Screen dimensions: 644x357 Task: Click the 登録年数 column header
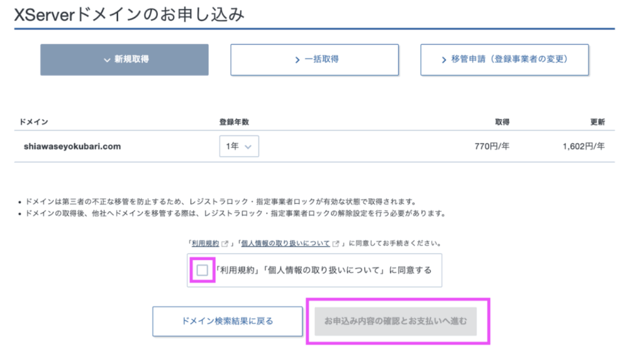coord(234,122)
